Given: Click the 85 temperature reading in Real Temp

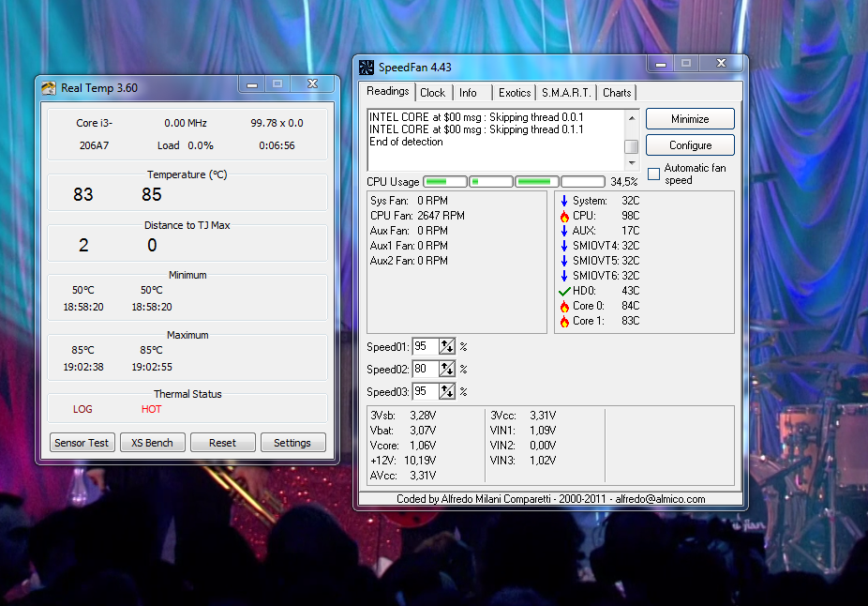Looking at the screenshot, I should pos(152,194).
